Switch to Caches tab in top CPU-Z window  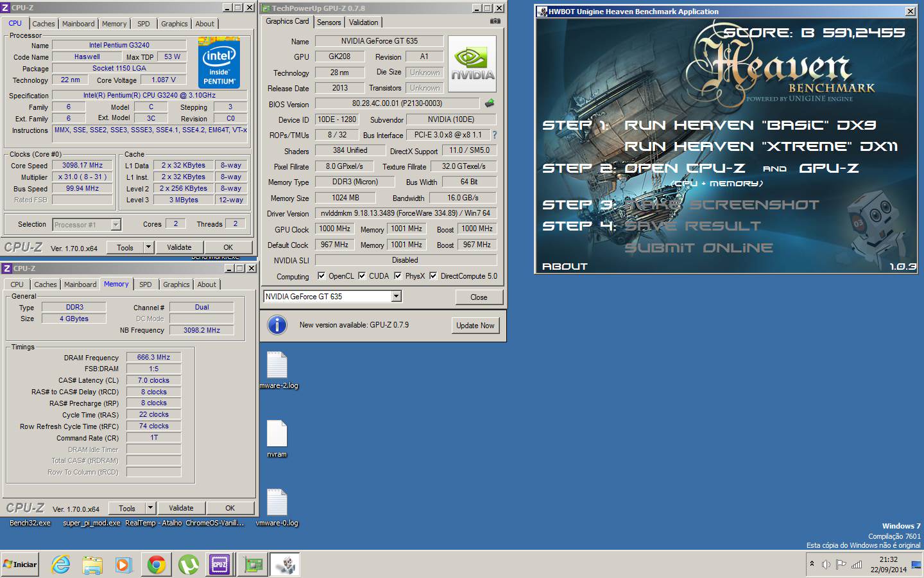click(44, 24)
